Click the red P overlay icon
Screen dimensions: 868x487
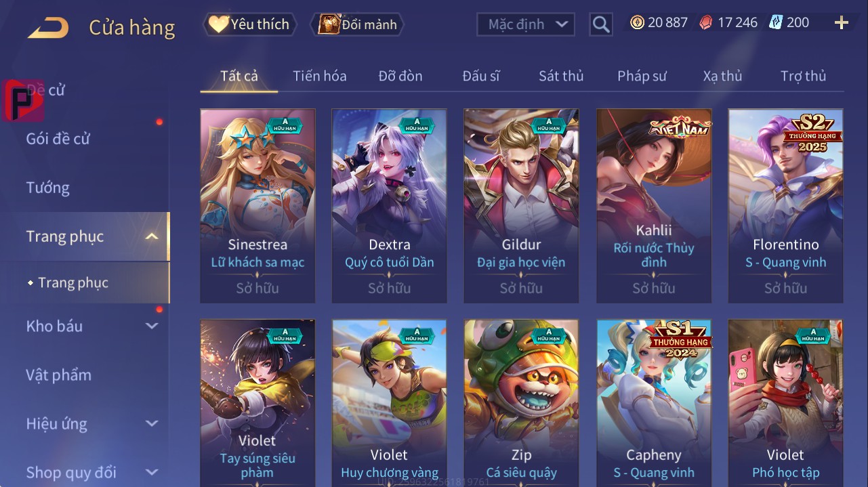click(x=23, y=101)
